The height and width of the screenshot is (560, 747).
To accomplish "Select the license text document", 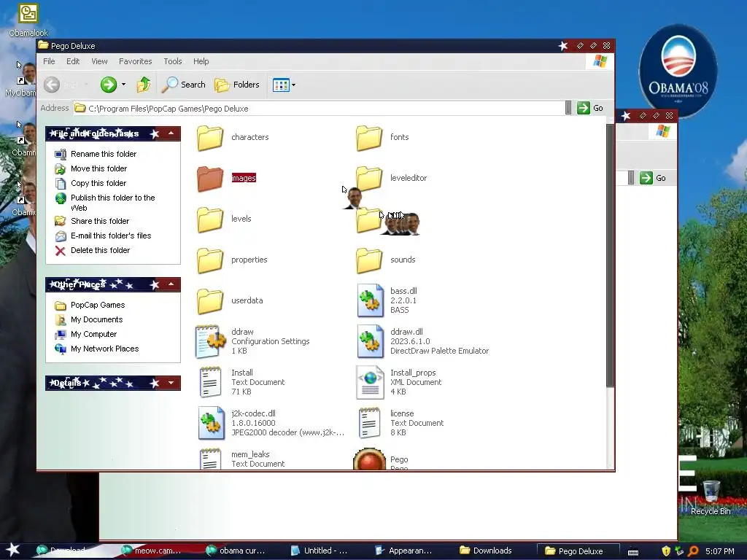I will pos(400,424).
